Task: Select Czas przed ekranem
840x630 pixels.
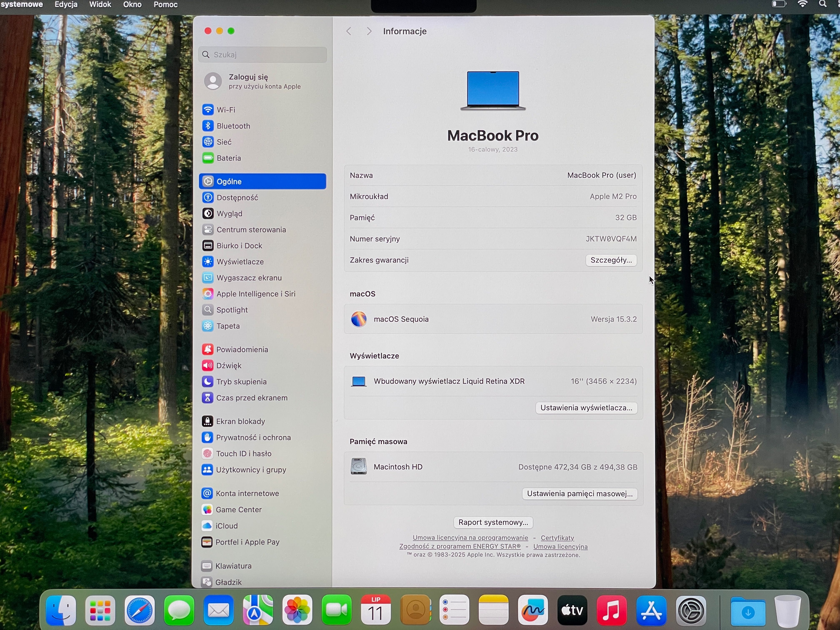Action: (262, 397)
